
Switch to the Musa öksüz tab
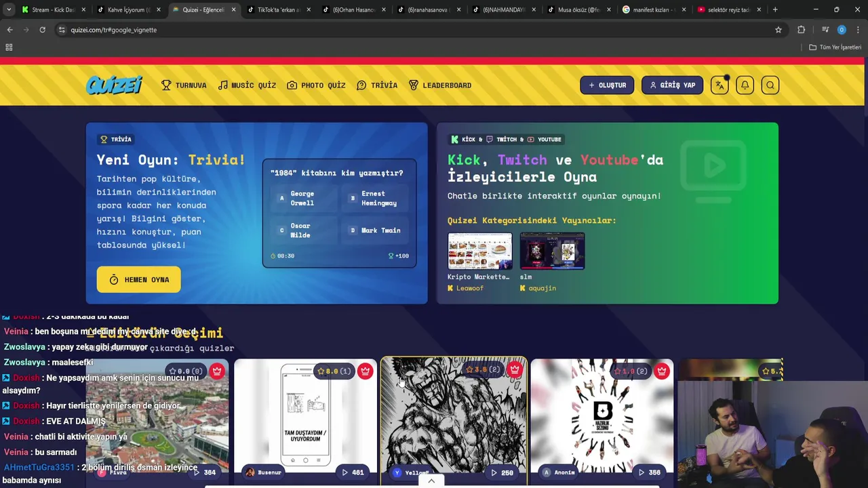[x=579, y=9]
